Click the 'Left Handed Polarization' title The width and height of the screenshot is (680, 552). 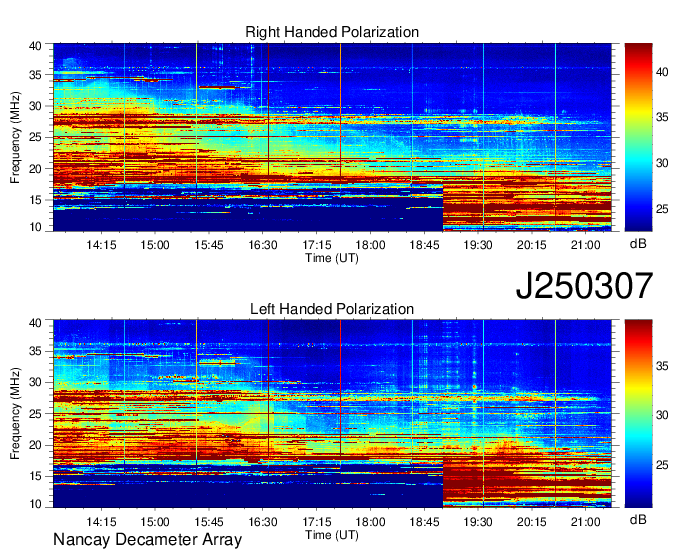click(332, 309)
